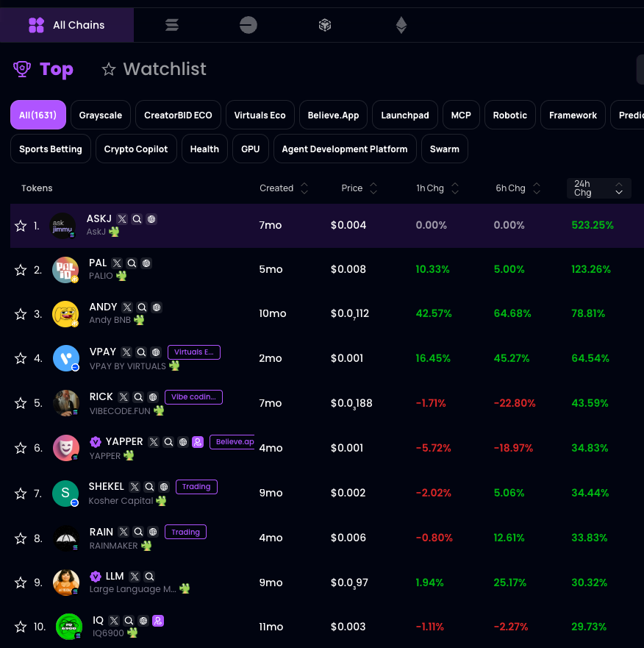The height and width of the screenshot is (648, 644).
Task: Select the Solana chain icon tab
Action: click(x=172, y=25)
